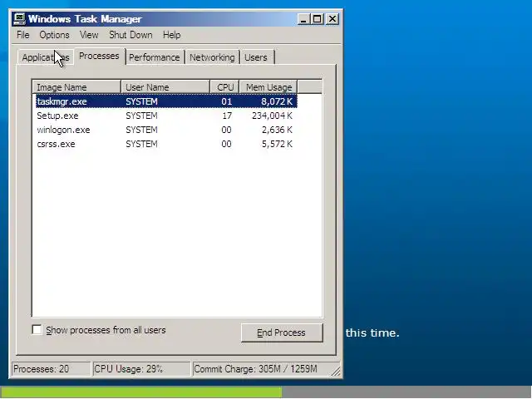This screenshot has height=399, width=532.
Task: Sort by Mem Usage column header
Action: (268, 87)
